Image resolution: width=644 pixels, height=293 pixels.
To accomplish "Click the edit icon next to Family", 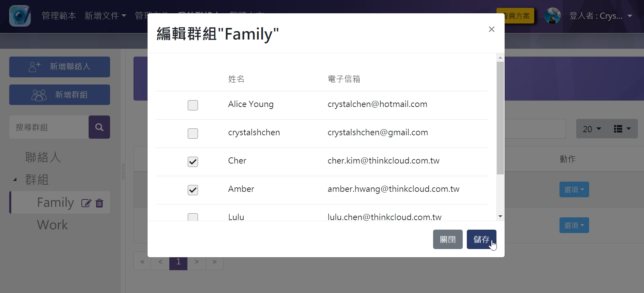I will click(x=86, y=203).
